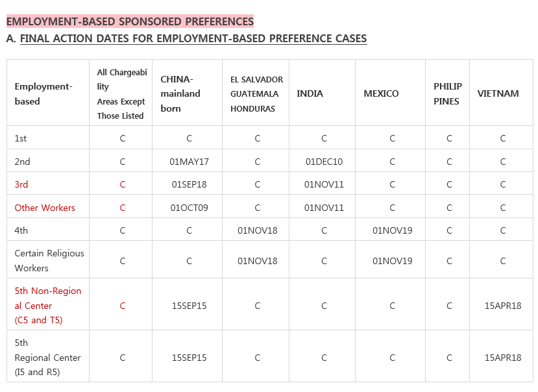Image resolution: width=538 pixels, height=392 pixels.
Task: Select the 01MAY17 date for China 2nd
Action: tap(189, 162)
